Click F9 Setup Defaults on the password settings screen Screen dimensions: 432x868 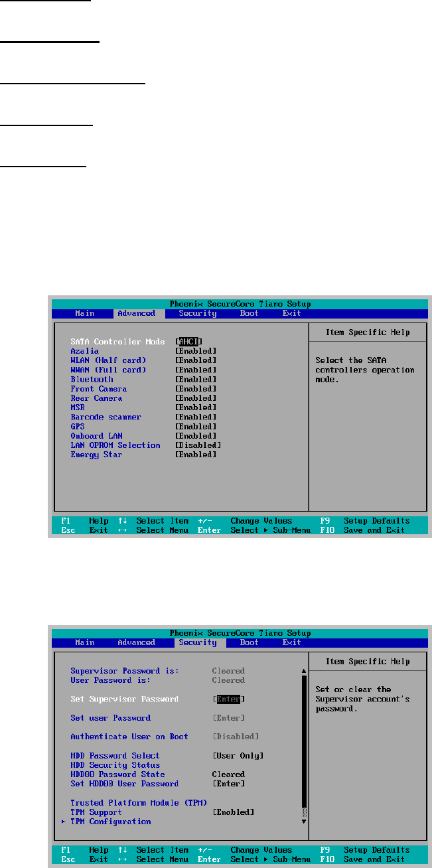tap(366, 850)
